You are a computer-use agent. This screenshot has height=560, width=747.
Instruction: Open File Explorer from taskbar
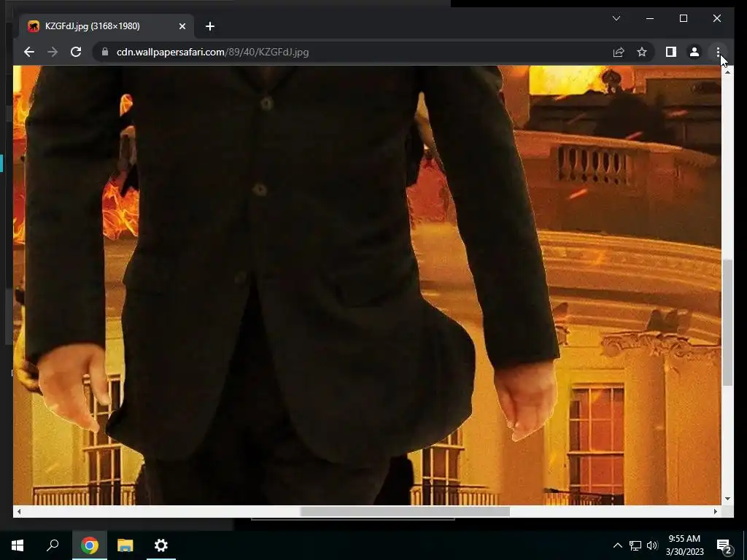(125, 545)
